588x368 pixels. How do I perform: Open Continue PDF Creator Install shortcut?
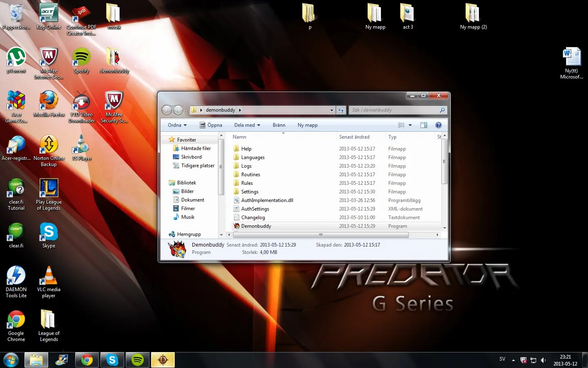tap(81, 20)
